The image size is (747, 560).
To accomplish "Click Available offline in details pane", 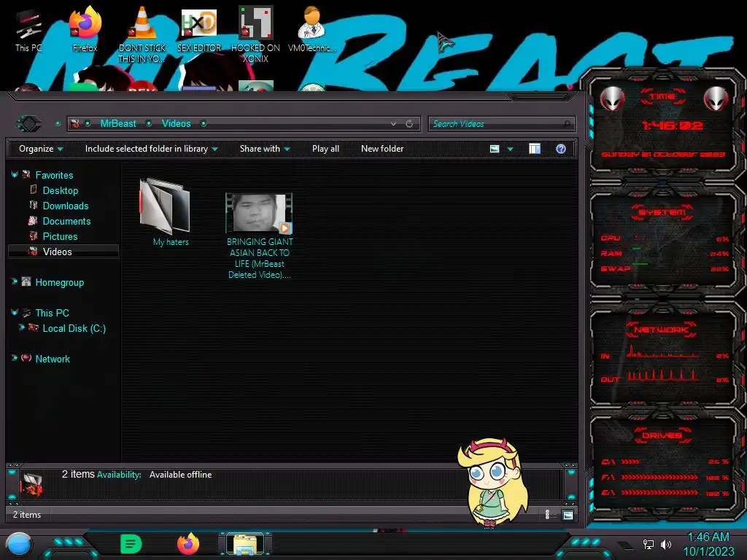I will click(x=181, y=475).
